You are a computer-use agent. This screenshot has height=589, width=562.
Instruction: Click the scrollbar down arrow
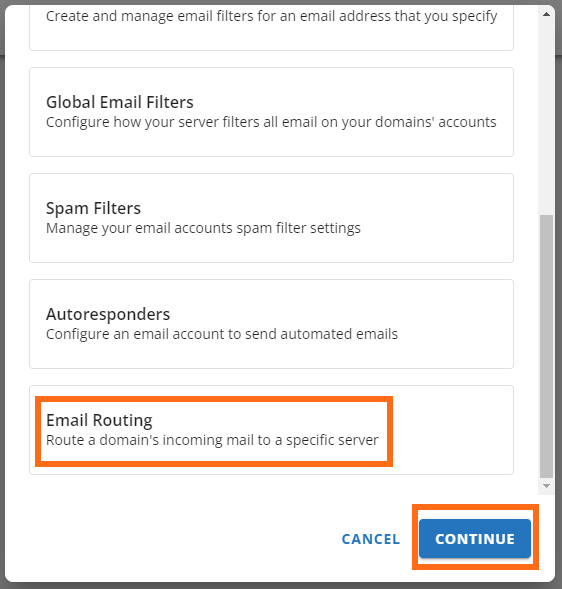[x=547, y=486]
